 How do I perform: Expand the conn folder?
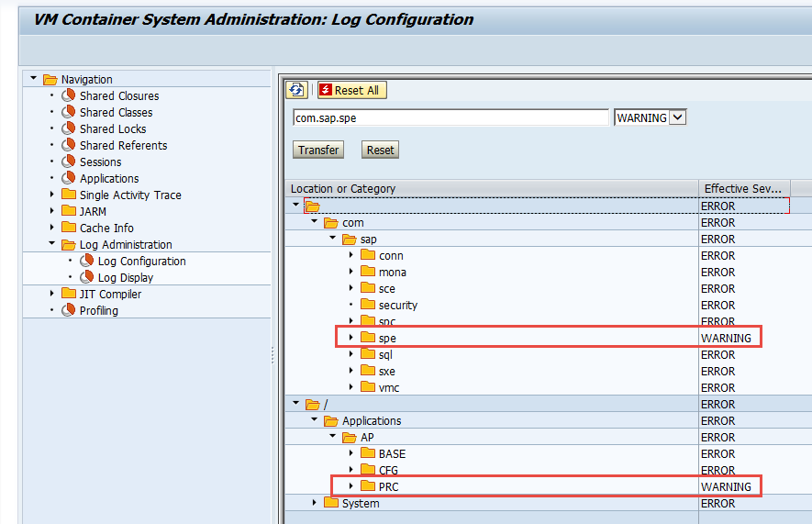tap(351, 255)
